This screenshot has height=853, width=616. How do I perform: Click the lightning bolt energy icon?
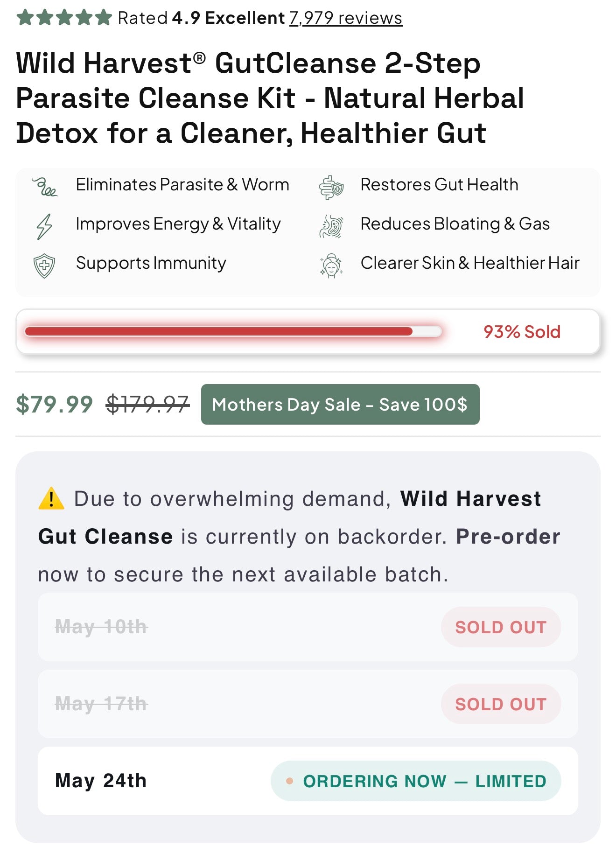(x=44, y=227)
